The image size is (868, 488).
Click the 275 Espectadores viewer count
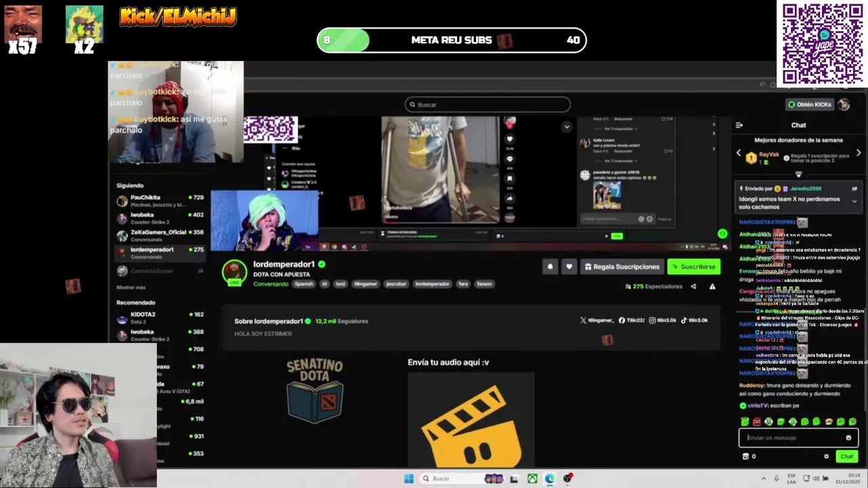tap(654, 287)
